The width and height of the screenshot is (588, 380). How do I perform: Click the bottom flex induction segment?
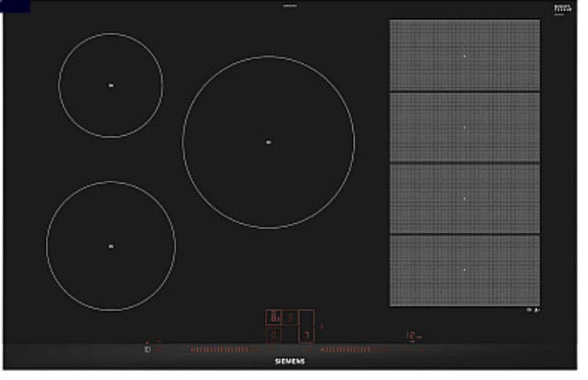[465, 271]
